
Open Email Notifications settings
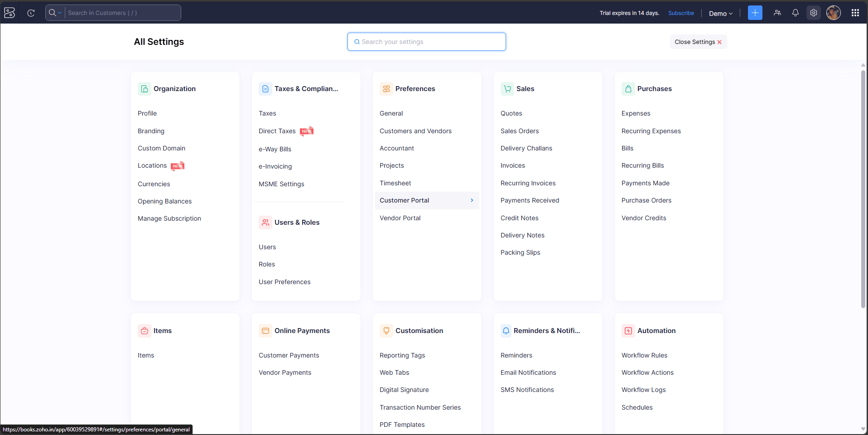click(x=528, y=372)
